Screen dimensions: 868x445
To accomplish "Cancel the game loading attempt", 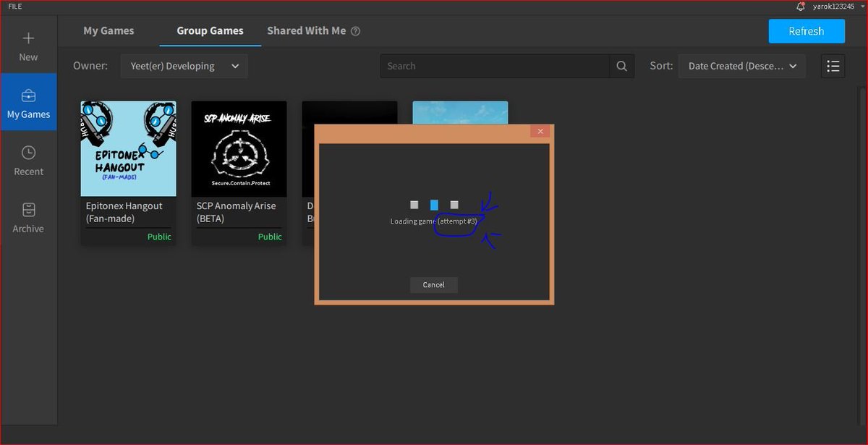I will pyautogui.click(x=433, y=284).
